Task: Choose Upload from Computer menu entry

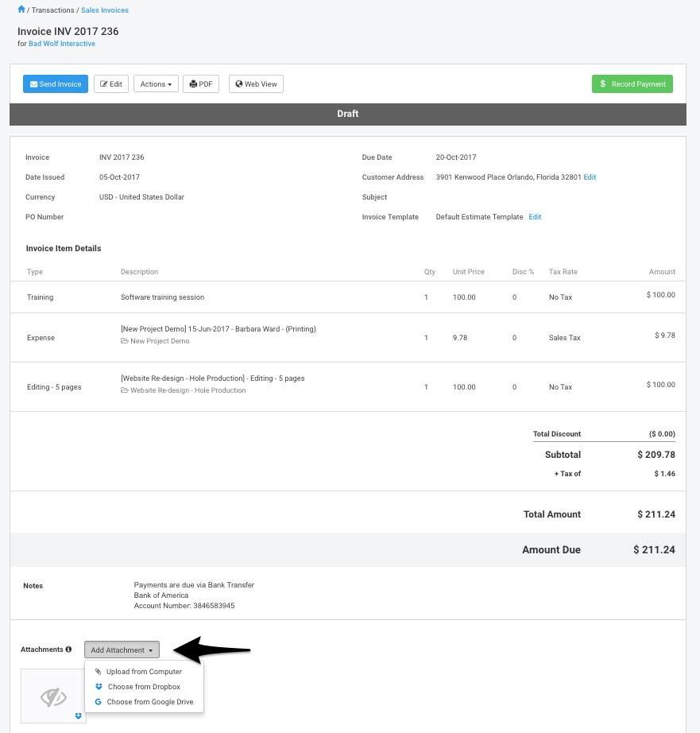Action: [x=144, y=671]
